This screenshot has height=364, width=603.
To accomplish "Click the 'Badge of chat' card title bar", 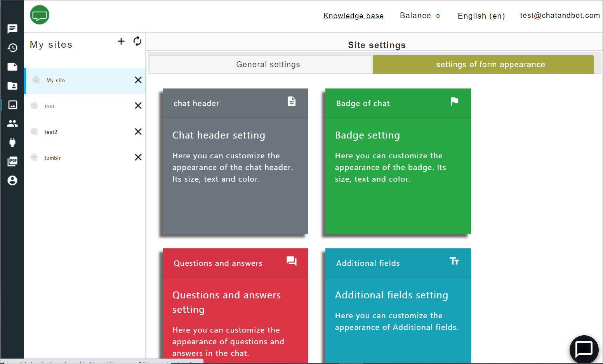I will (x=398, y=103).
